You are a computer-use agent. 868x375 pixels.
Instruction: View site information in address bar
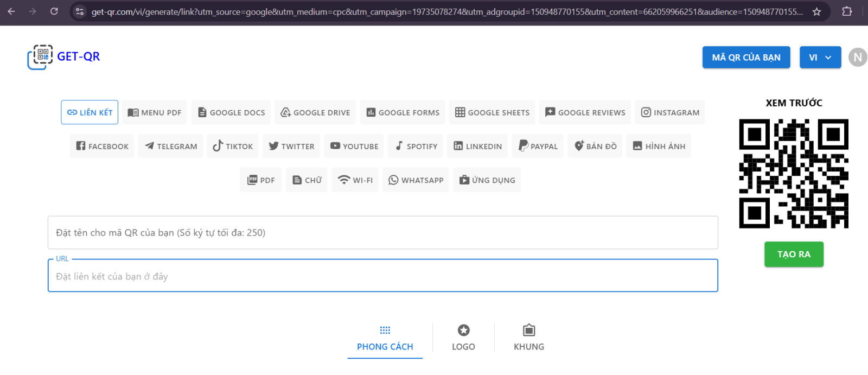[x=80, y=11]
